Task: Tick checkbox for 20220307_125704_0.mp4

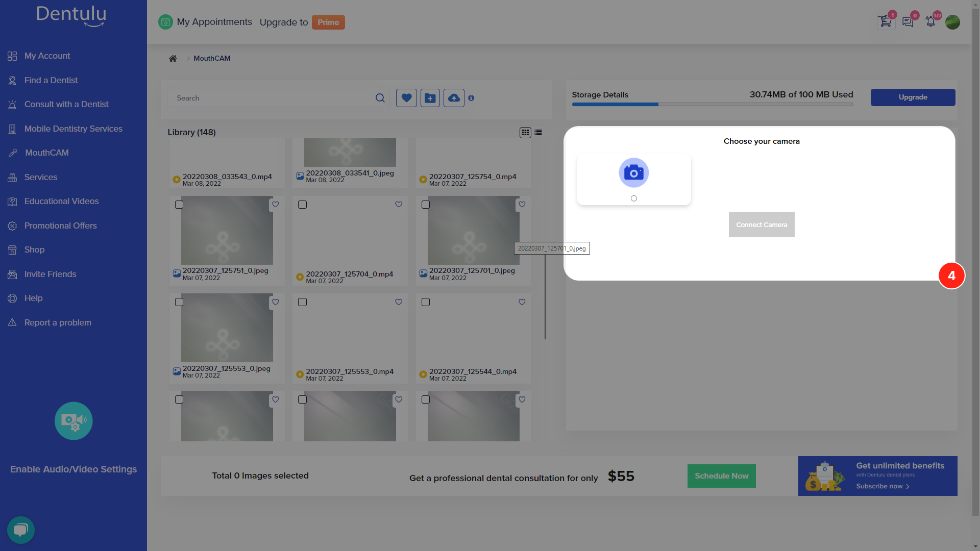Action: (x=302, y=205)
